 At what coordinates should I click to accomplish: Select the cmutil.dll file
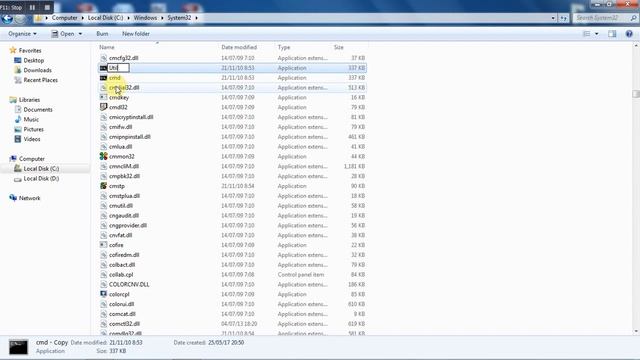click(121, 205)
